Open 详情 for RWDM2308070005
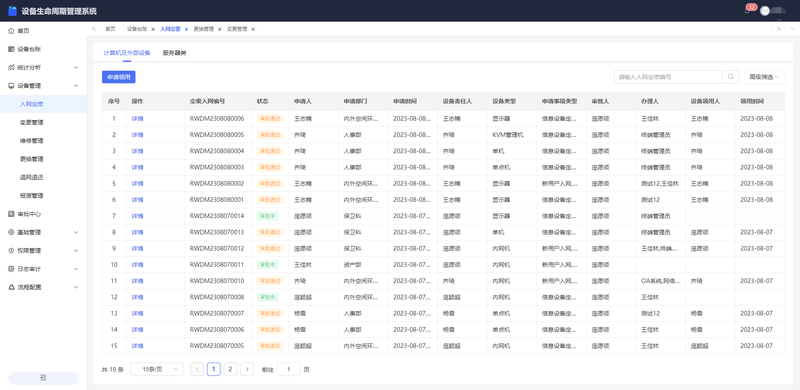 (x=137, y=346)
